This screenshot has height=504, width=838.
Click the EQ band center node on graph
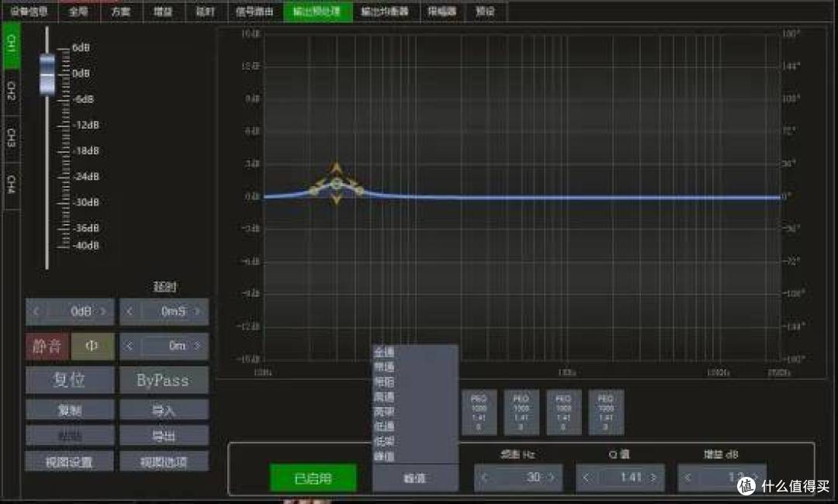click(336, 185)
